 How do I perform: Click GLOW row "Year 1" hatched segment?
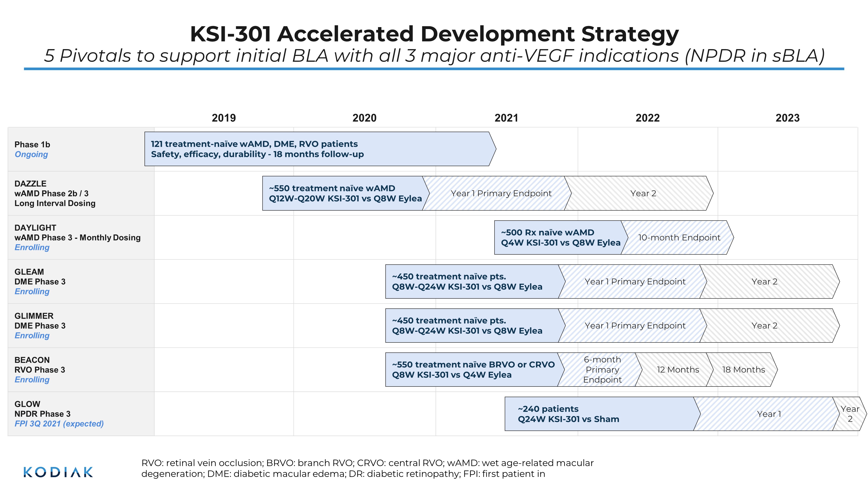[x=767, y=414]
